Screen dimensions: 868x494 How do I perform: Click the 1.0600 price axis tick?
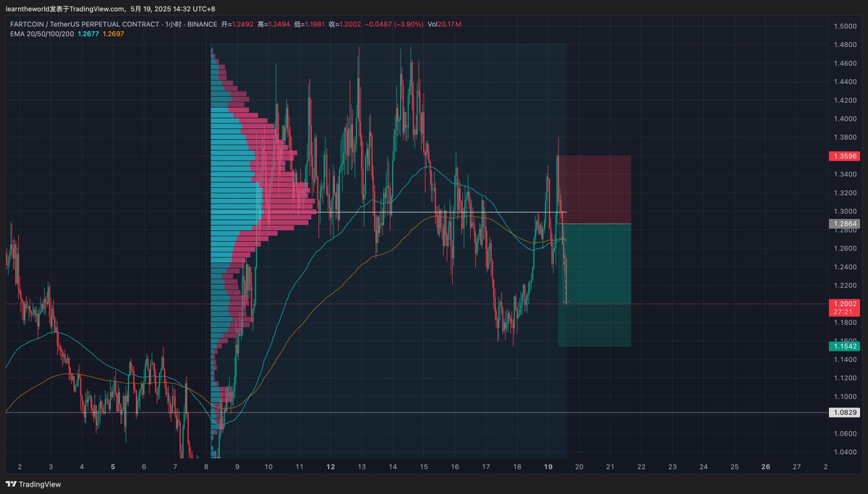845,434
